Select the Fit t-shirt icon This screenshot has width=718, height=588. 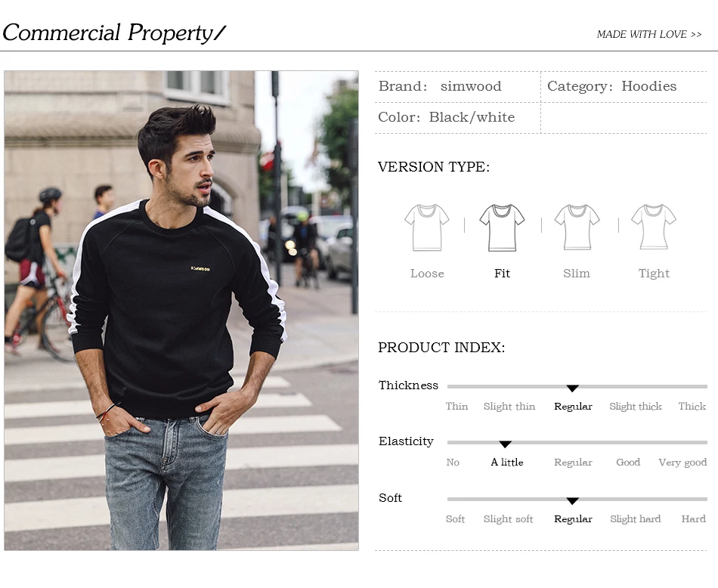[x=502, y=227]
